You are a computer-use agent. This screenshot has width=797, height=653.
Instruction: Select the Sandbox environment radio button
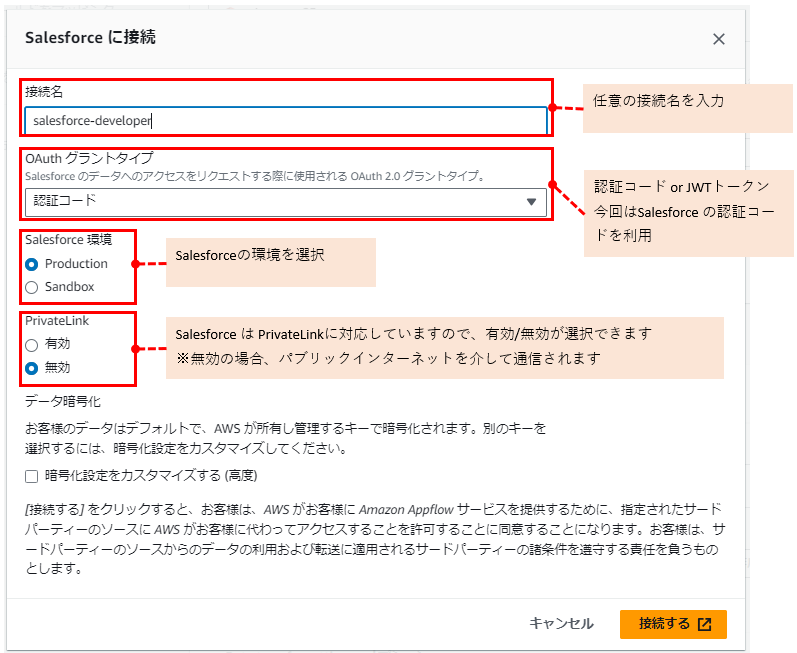click(32, 287)
